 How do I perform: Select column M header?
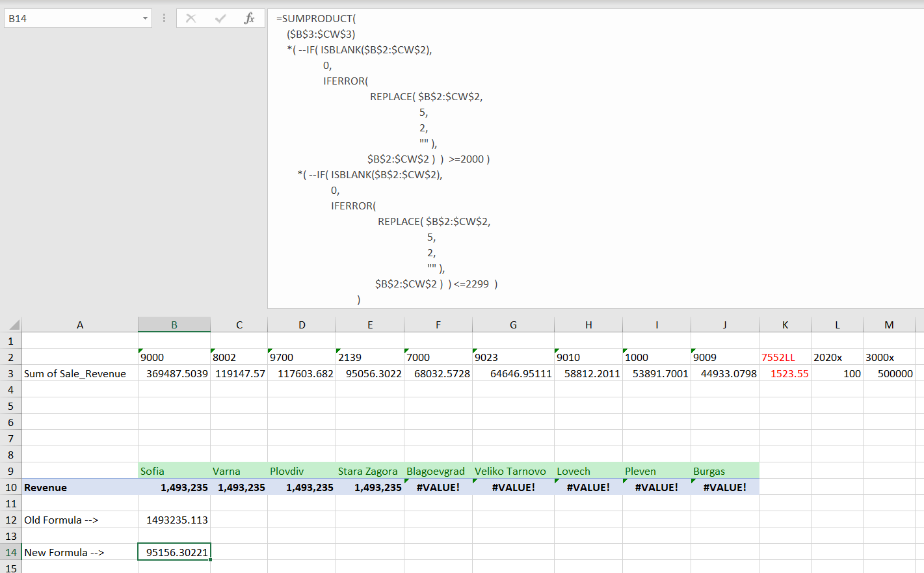[889, 325]
